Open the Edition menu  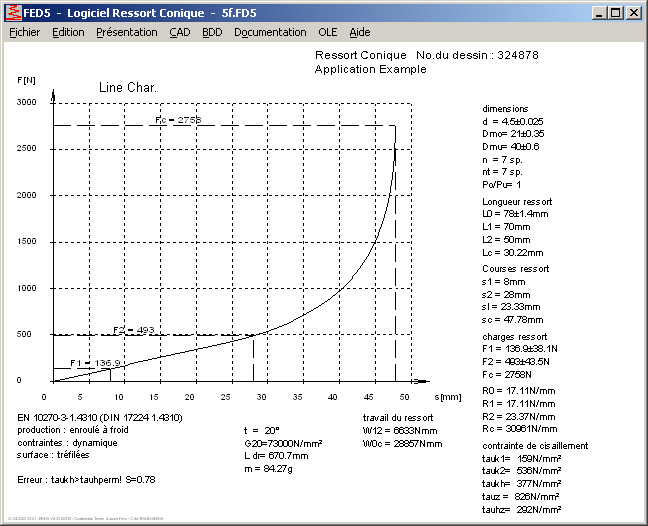pos(68,32)
